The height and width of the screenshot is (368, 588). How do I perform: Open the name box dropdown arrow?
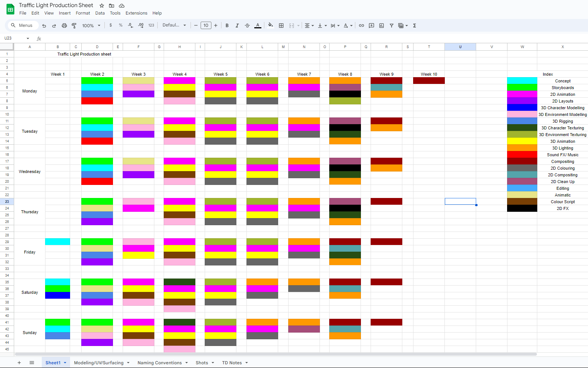point(28,38)
